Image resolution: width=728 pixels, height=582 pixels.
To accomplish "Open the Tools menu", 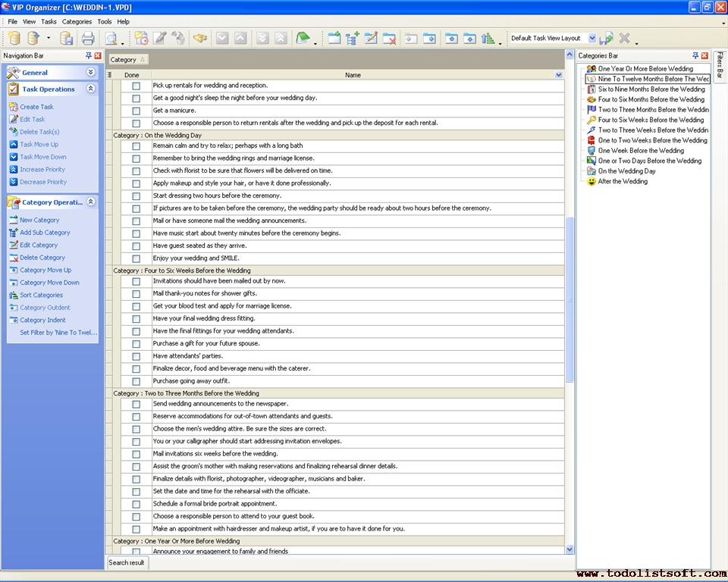I will (105, 22).
